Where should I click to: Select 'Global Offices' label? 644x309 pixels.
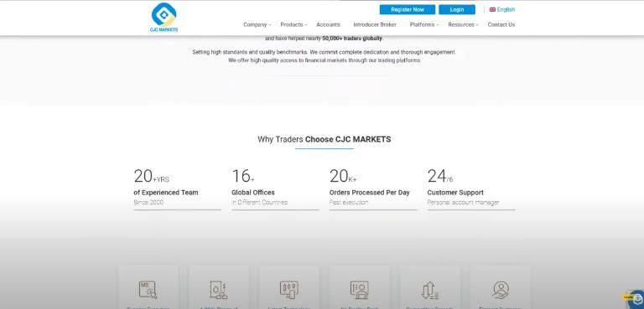[x=253, y=193]
